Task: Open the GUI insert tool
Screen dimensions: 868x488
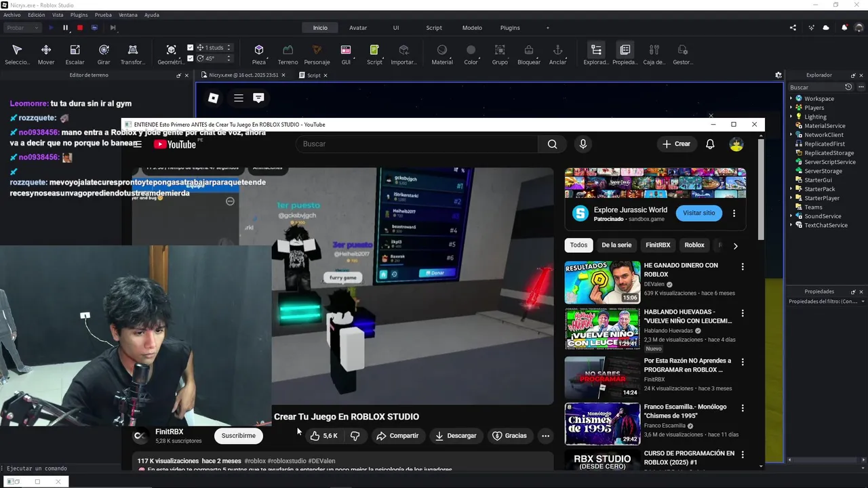Action: [x=346, y=54]
